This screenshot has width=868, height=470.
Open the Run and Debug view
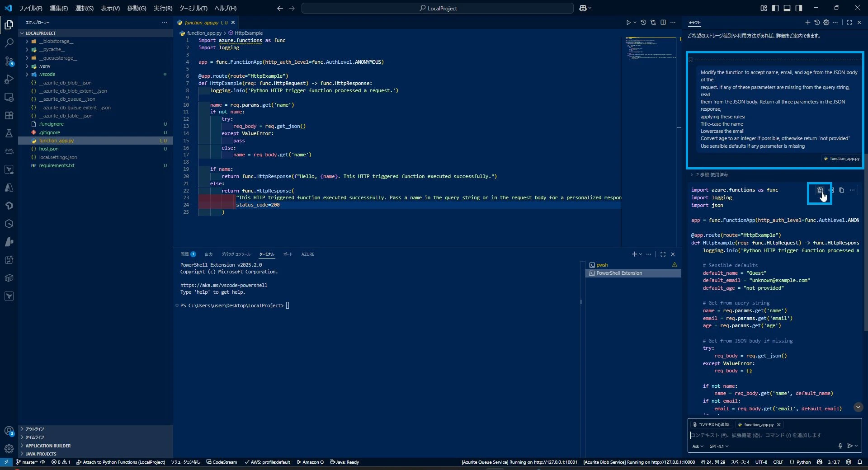(x=9, y=79)
